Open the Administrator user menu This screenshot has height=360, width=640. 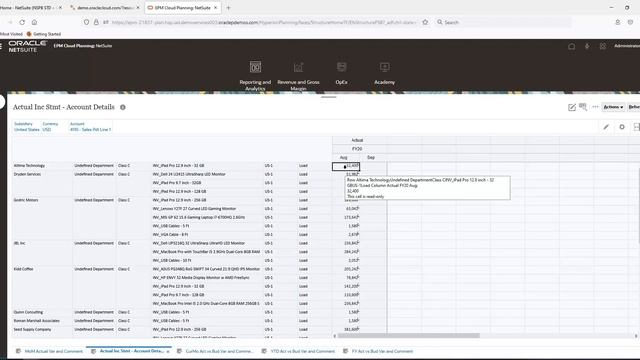point(627,46)
